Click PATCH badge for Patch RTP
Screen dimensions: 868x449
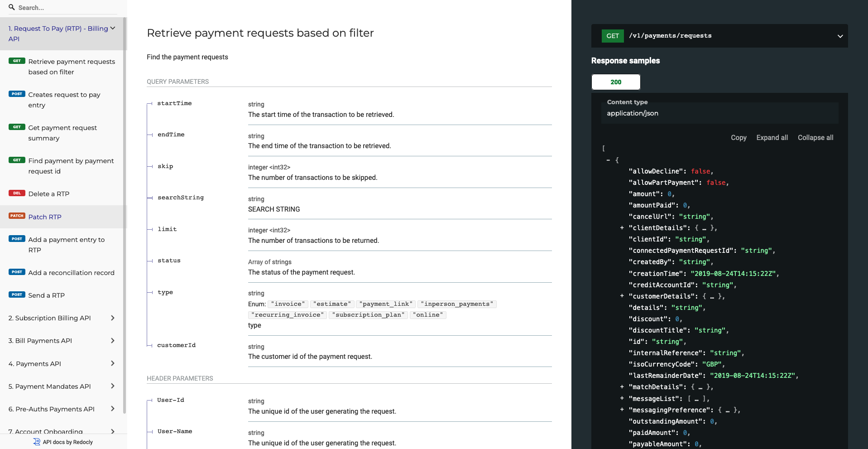click(x=17, y=216)
